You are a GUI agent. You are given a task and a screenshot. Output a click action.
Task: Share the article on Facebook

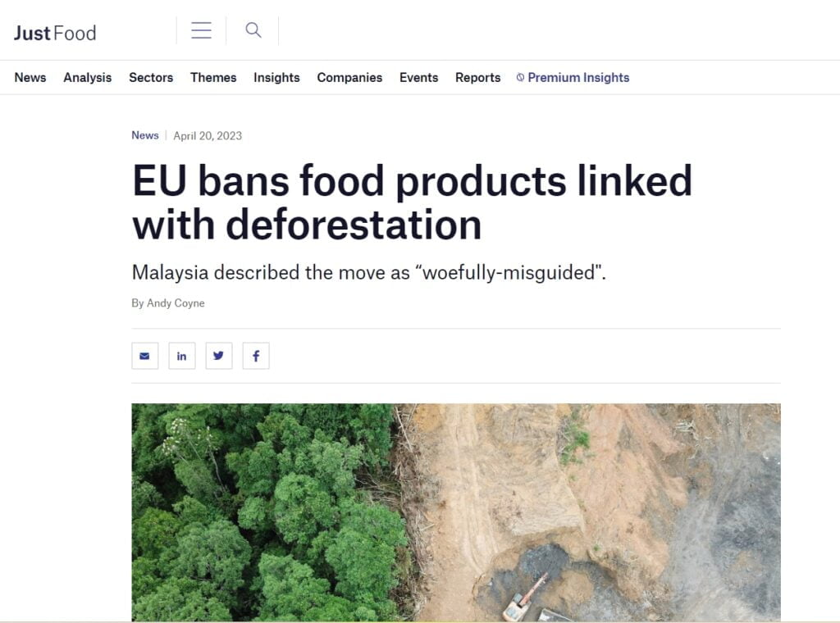tap(255, 355)
